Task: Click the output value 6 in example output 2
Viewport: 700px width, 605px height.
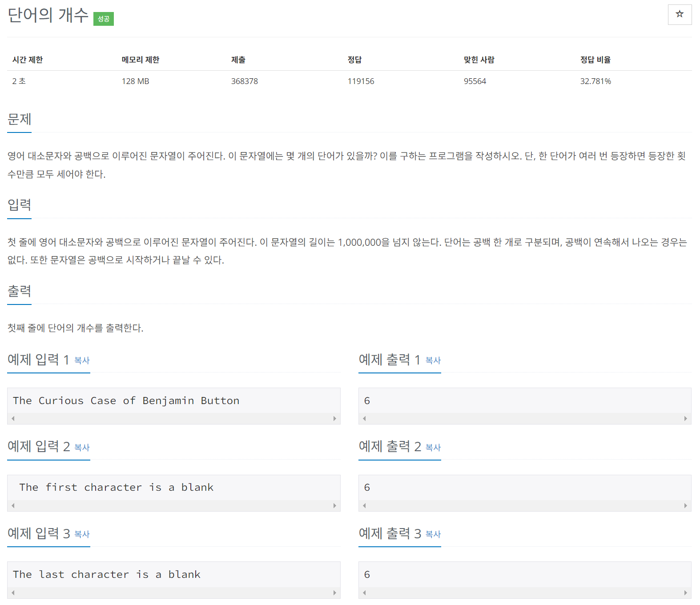Action: pos(367,487)
